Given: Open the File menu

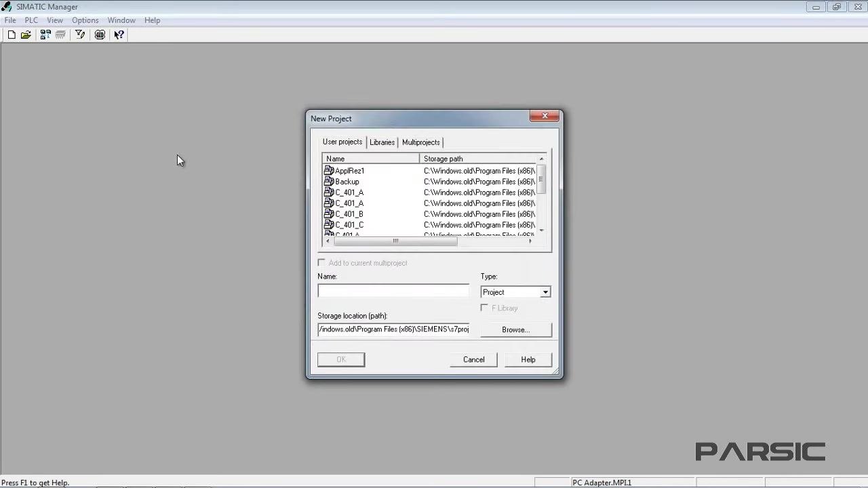Looking at the screenshot, I should click(10, 20).
